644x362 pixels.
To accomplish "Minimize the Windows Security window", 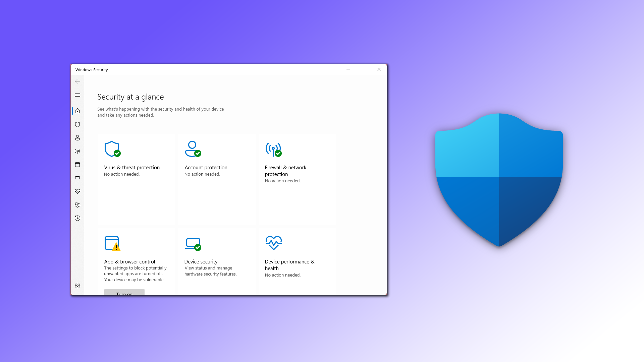I will pos(348,69).
